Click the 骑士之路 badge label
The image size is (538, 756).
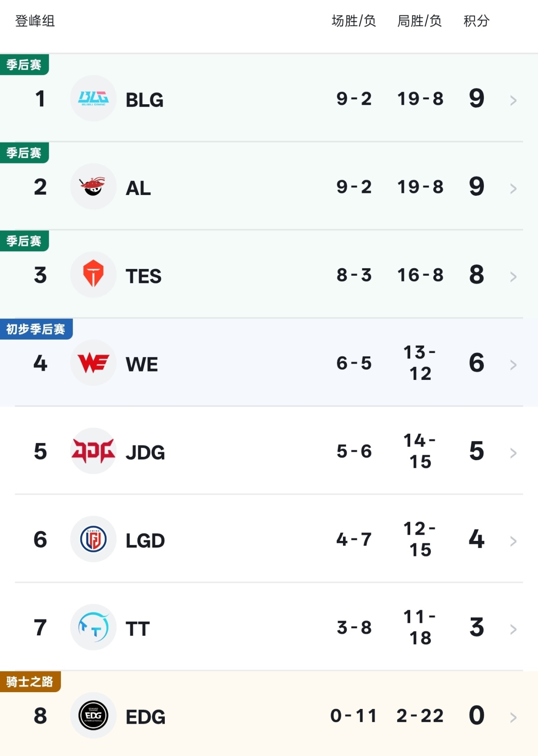click(x=30, y=682)
